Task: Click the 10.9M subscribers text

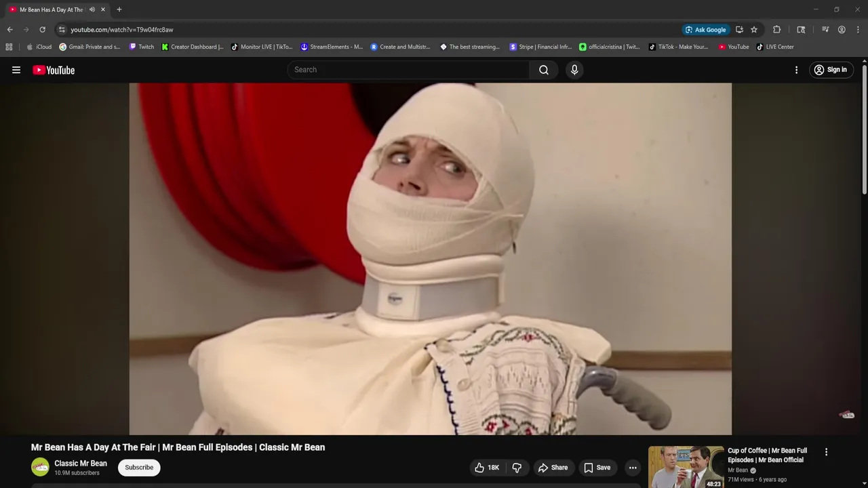Action: tap(77, 473)
